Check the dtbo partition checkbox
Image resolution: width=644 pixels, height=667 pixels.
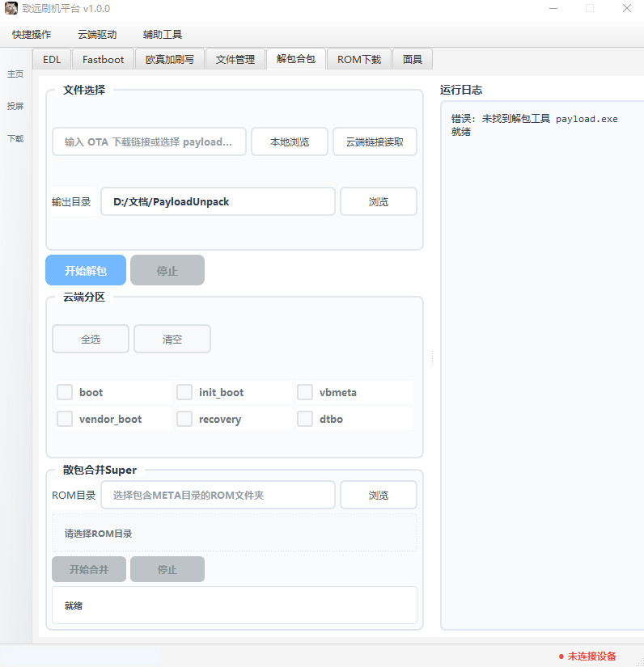click(x=305, y=419)
